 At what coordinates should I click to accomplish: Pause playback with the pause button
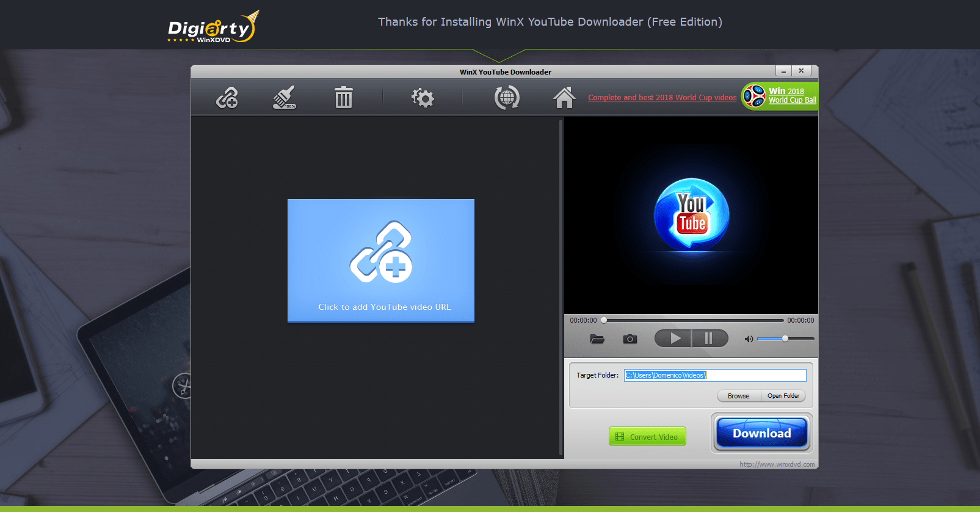[710, 338]
